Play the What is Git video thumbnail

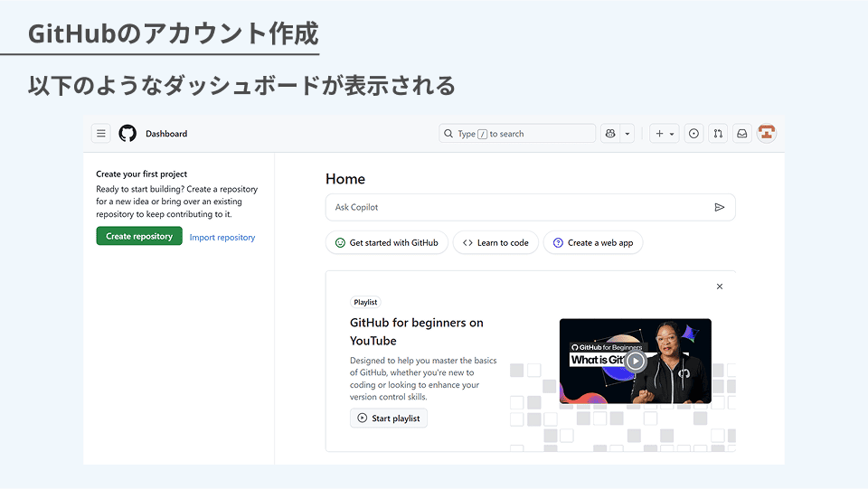636,361
